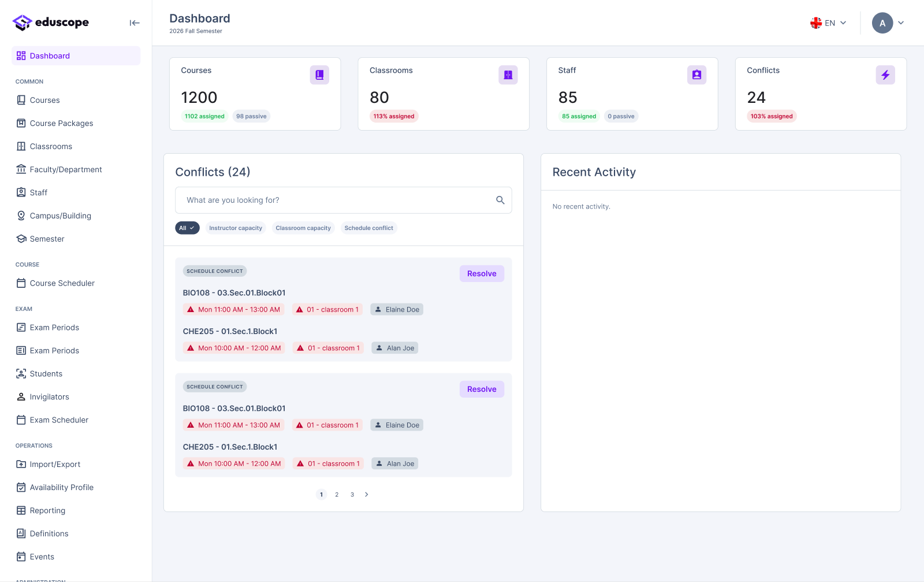This screenshot has width=924, height=582.
Task: Click the Exam Scheduler calendar icon
Action: pos(21,420)
